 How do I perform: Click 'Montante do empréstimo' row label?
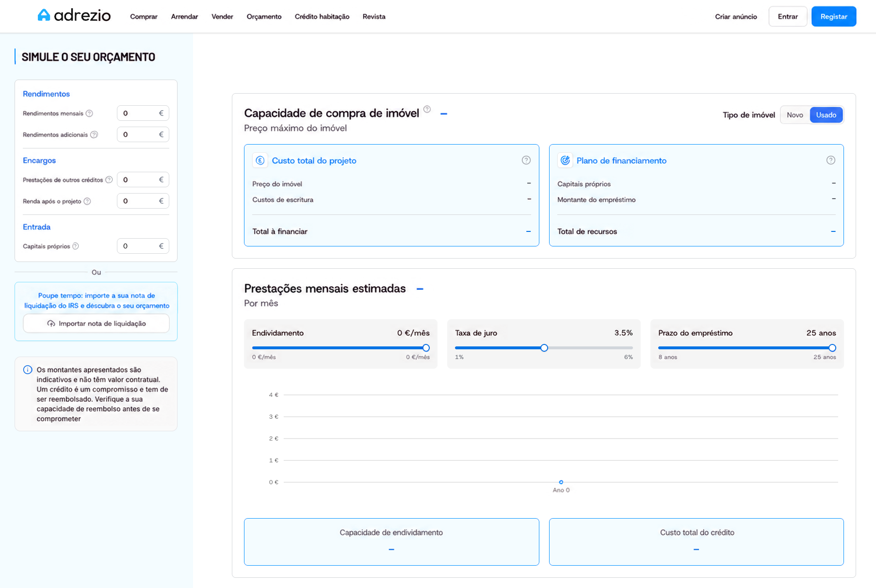(596, 199)
